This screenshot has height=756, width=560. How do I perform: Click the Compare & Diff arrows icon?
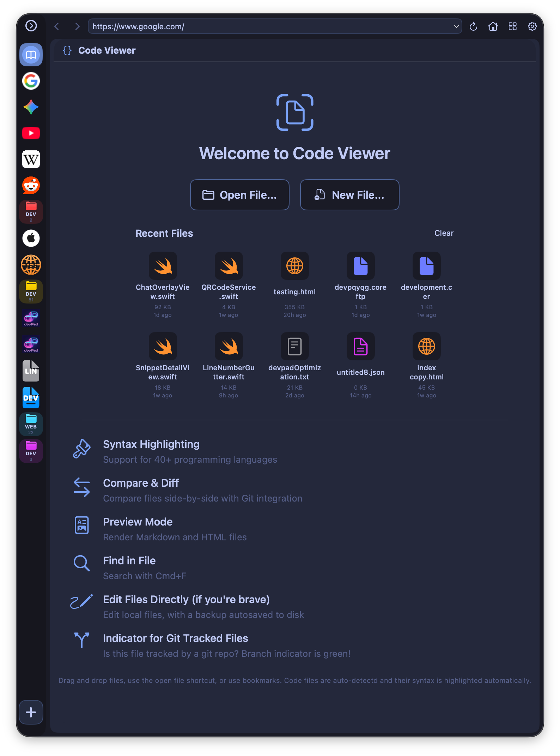click(x=81, y=487)
